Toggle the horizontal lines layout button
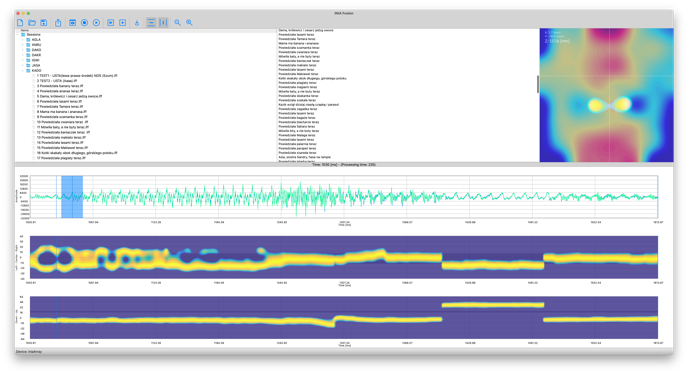Image resolution: width=688 pixels, height=374 pixels. 151,22
